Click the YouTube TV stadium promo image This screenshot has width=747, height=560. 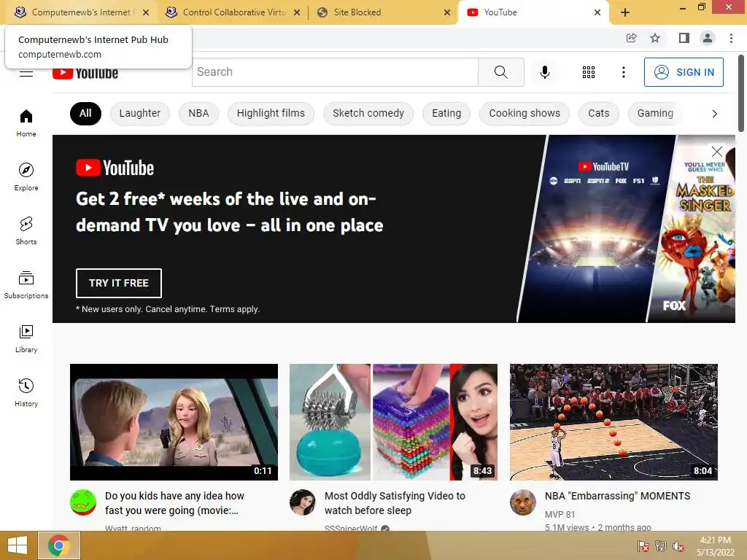[x=598, y=228]
